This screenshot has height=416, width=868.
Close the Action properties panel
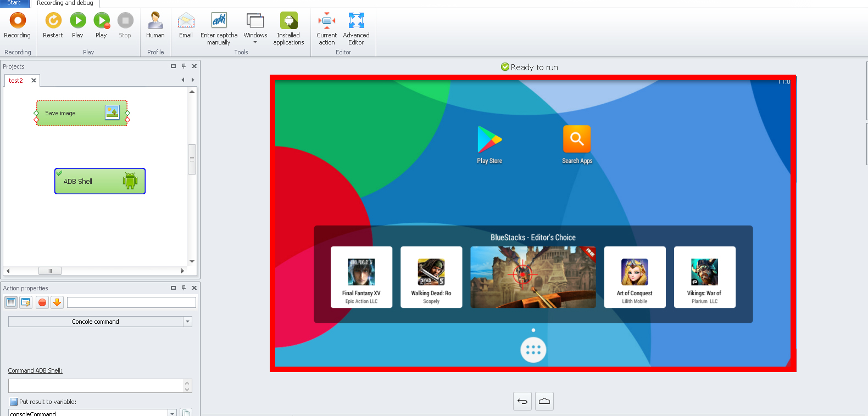pyautogui.click(x=194, y=288)
